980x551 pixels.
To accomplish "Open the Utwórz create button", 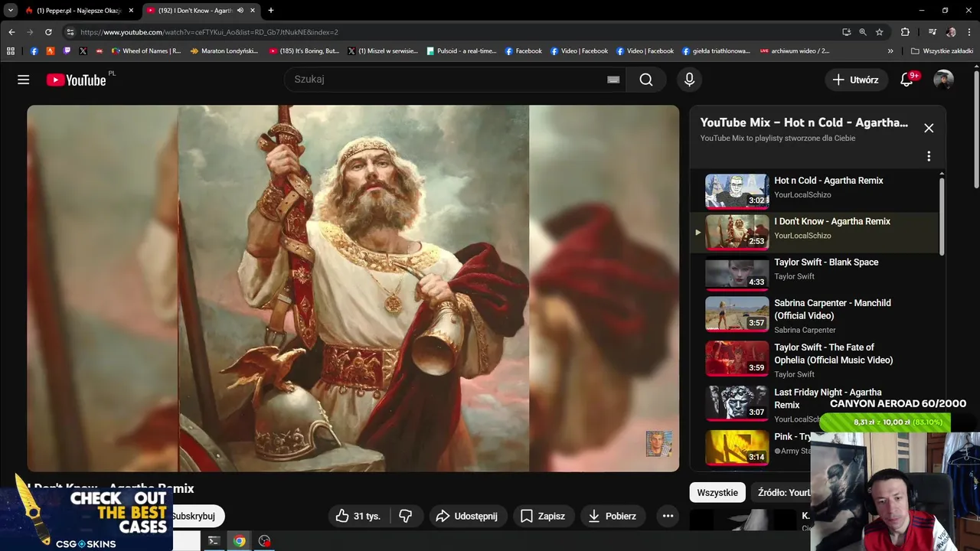I will (856, 80).
